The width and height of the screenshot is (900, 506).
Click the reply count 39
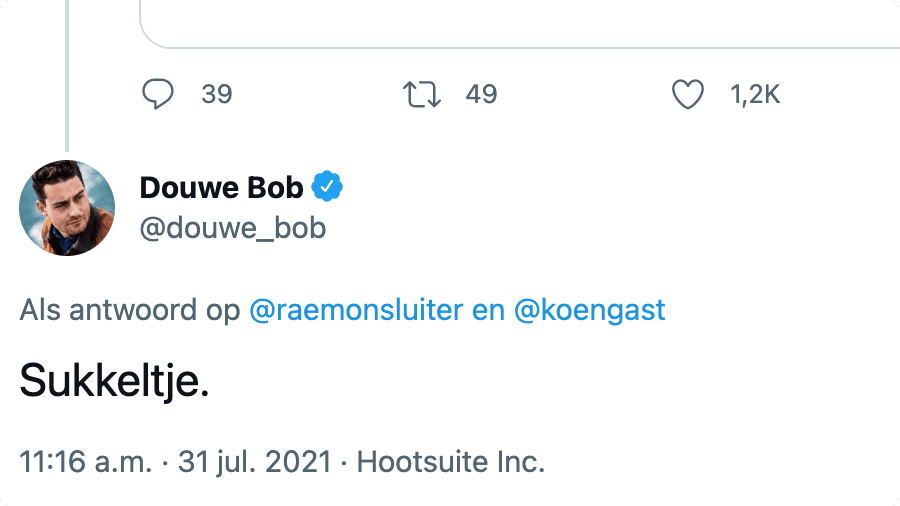pyautogui.click(x=216, y=95)
